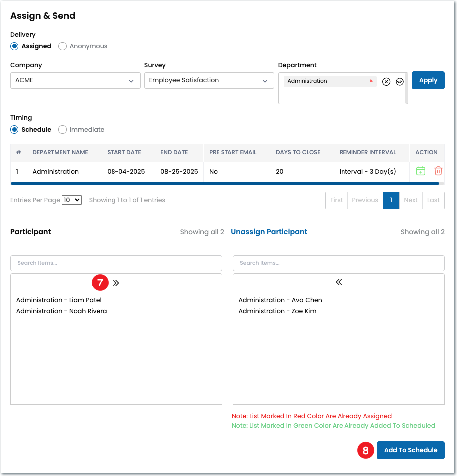Screen dimensions: 457x476
Task: Move all participants right with double chevron
Action: pos(116,283)
